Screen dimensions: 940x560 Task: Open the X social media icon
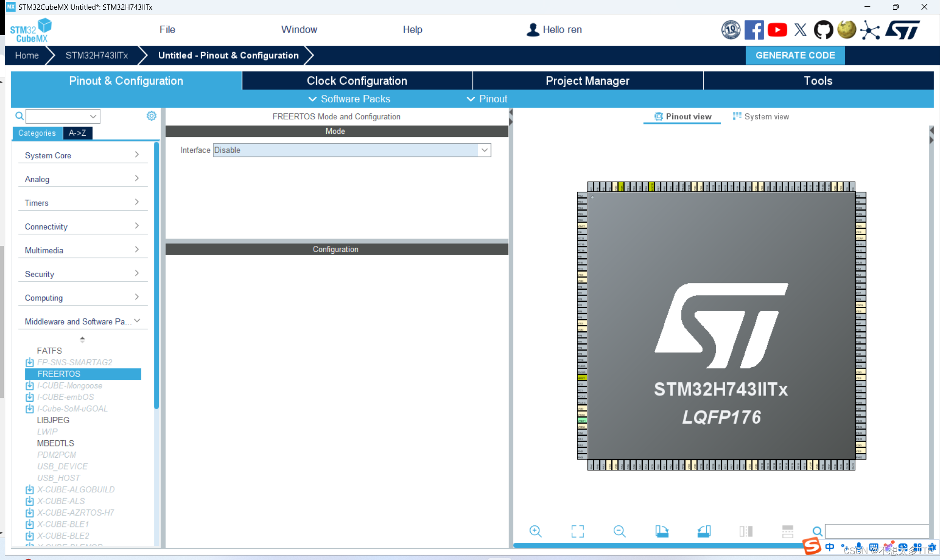pos(800,30)
